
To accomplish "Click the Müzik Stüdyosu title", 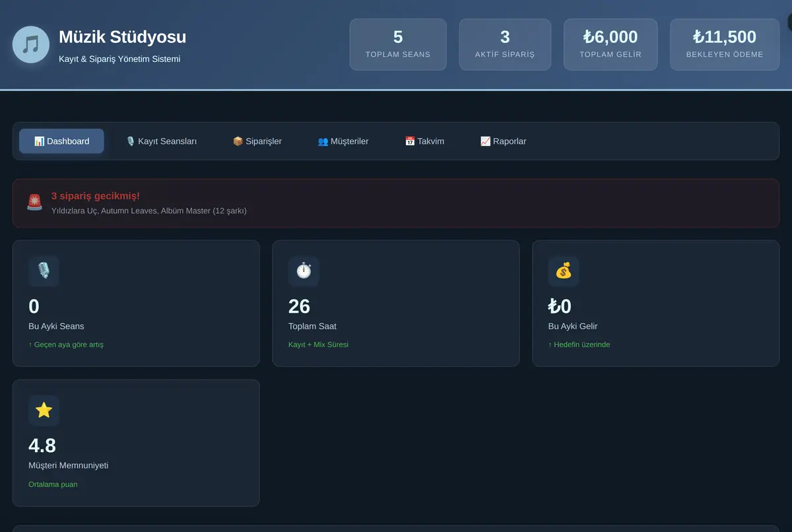I will point(122,37).
